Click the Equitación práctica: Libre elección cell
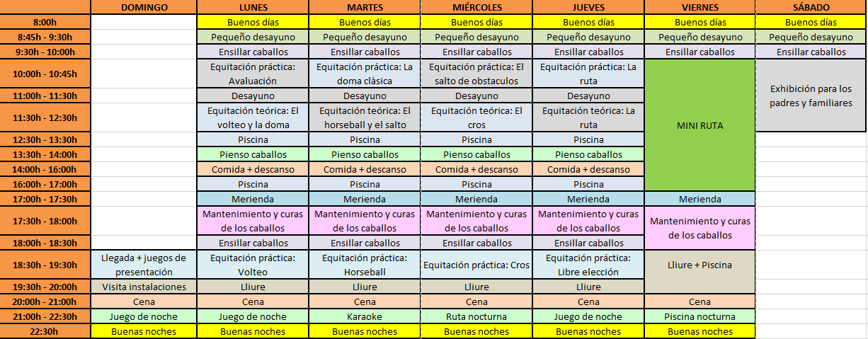The width and height of the screenshot is (868, 339). coord(588,265)
